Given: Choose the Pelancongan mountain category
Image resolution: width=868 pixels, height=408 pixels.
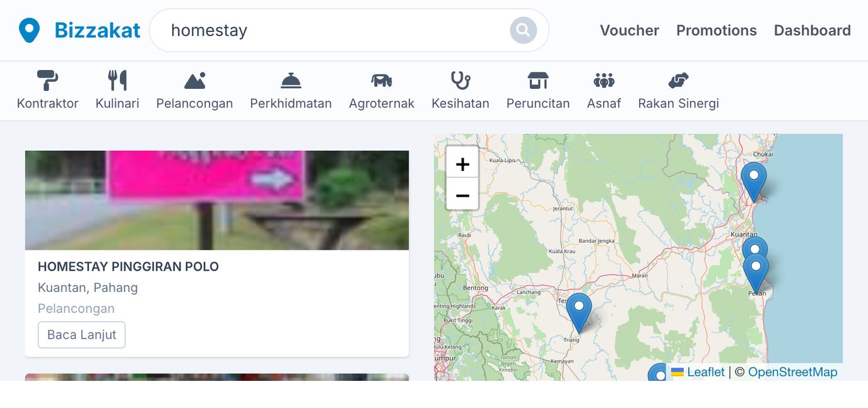Looking at the screenshot, I should click(194, 91).
